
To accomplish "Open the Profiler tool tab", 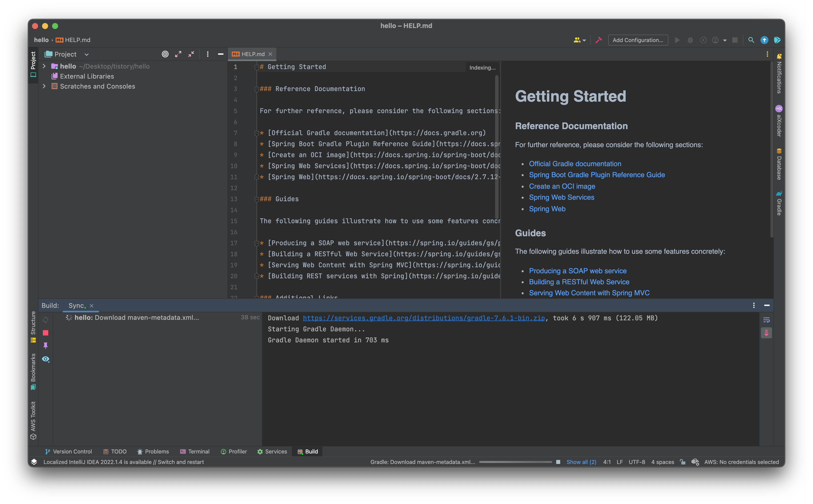I will click(x=234, y=451).
